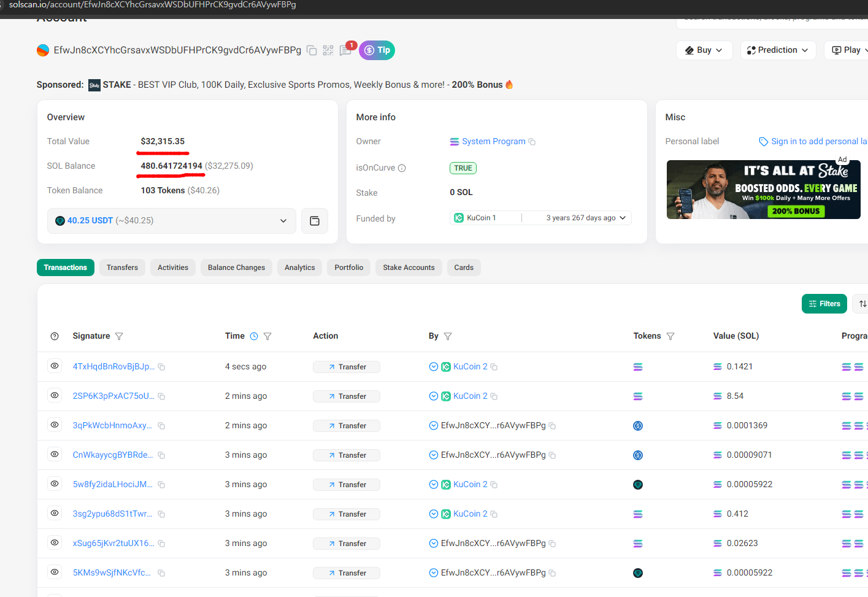The image size is (868, 597).
Task: Switch to the Transfers tab
Action: (122, 268)
